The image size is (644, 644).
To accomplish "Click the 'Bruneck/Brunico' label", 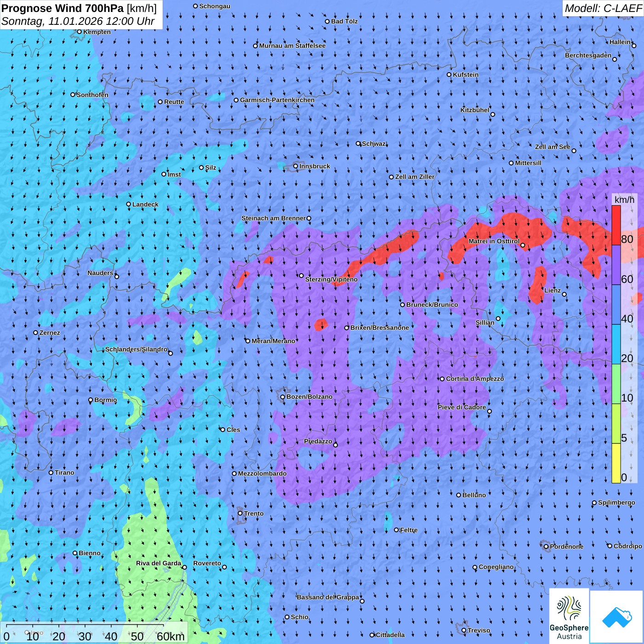I will click(x=432, y=305).
